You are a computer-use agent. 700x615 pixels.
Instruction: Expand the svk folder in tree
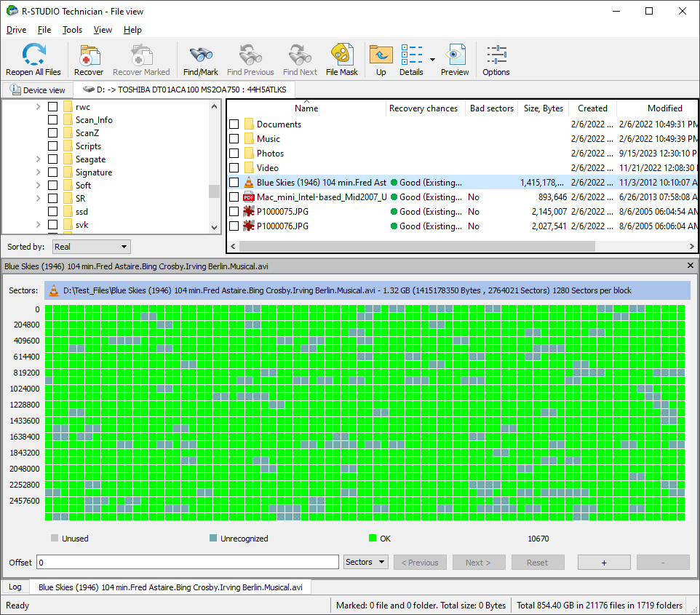[38, 225]
